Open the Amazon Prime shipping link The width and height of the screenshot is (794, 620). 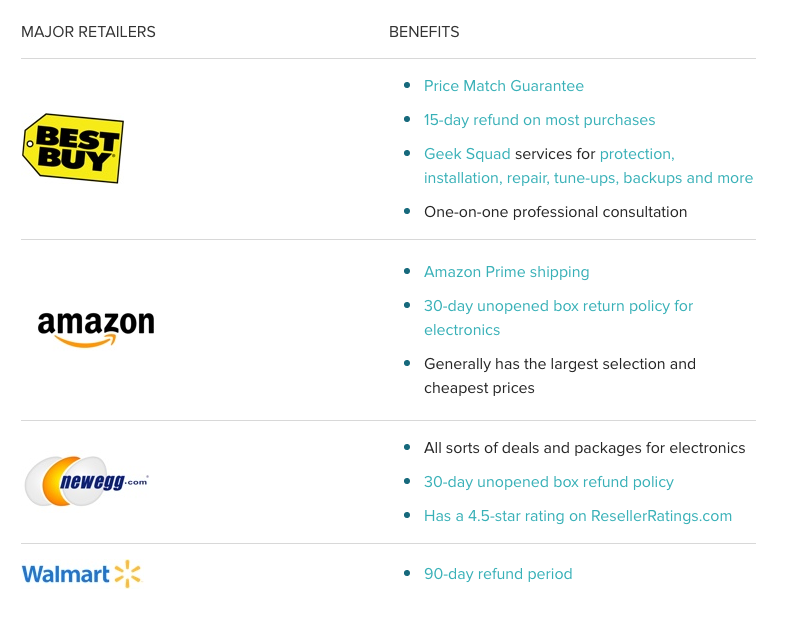point(506,272)
